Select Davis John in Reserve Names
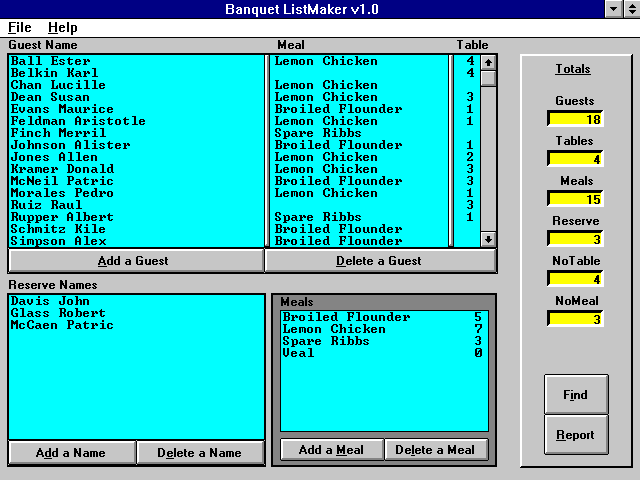The width and height of the screenshot is (640, 480). click(x=50, y=301)
